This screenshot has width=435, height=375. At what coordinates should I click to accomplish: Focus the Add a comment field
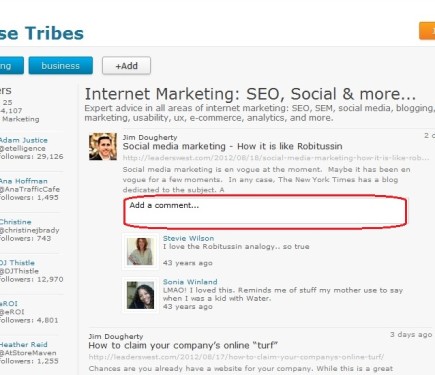click(265, 212)
